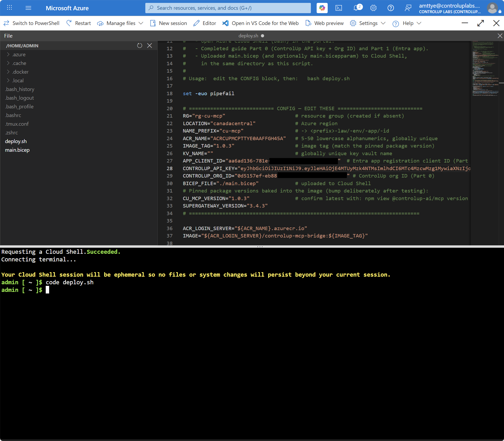Image resolution: width=504 pixels, height=441 pixels.
Task: Click the Restart circular arrow icon
Action: click(69, 23)
